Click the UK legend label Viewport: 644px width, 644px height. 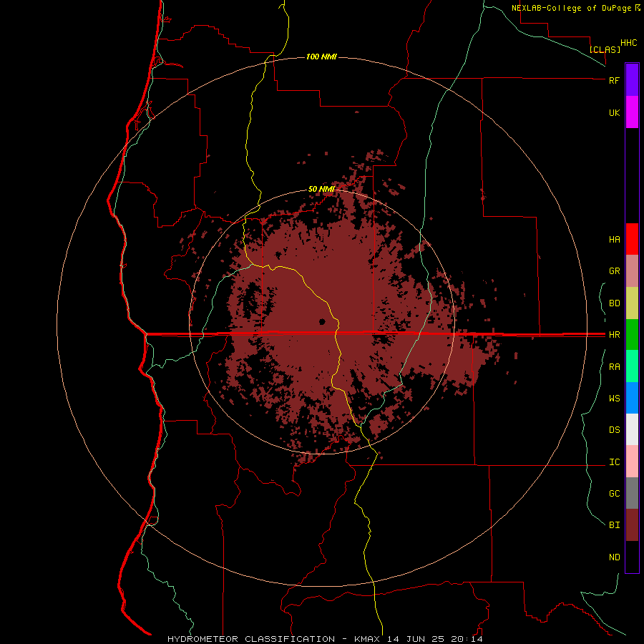coord(614,112)
